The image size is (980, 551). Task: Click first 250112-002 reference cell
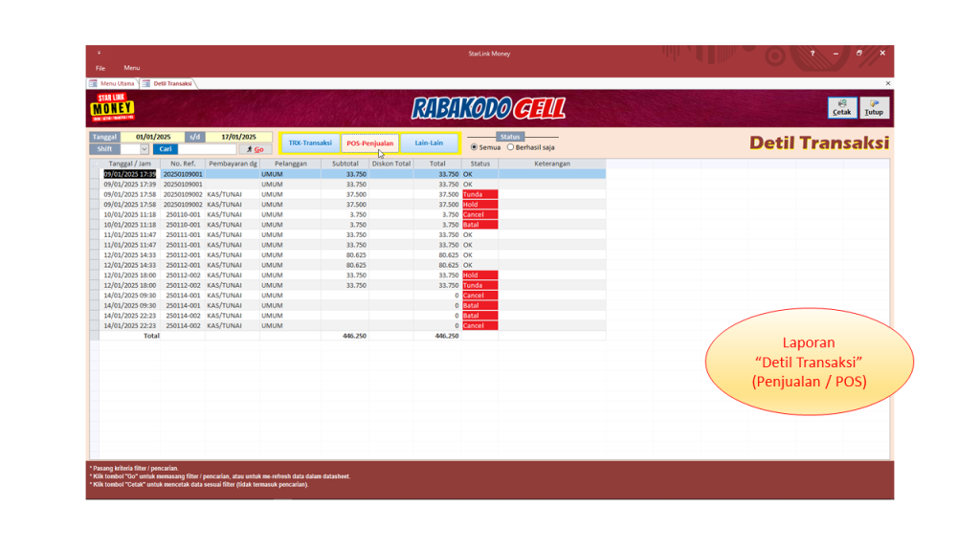point(183,275)
